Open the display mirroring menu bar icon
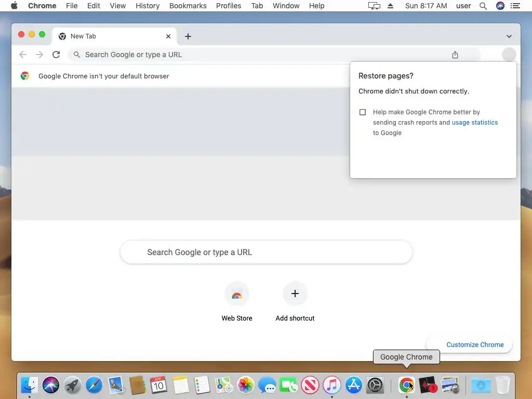The width and height of the screenshot is (532, 399). point(374,6)
